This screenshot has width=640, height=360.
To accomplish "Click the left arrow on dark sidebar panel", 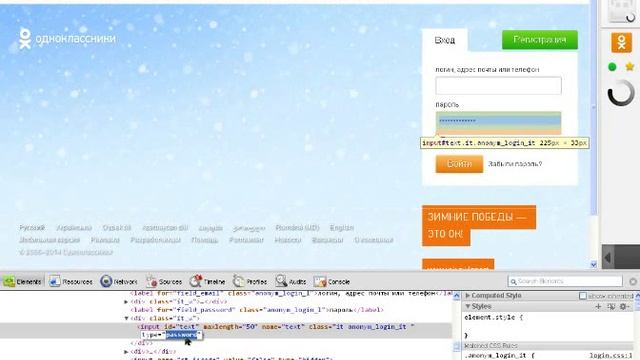I will pyautogui.click(x=608, y=258).
